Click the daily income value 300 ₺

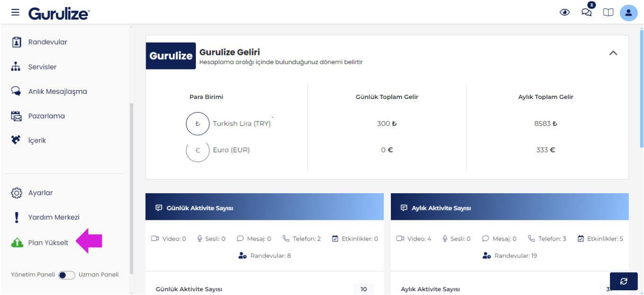pyautogui.click(x=387, y=124)
